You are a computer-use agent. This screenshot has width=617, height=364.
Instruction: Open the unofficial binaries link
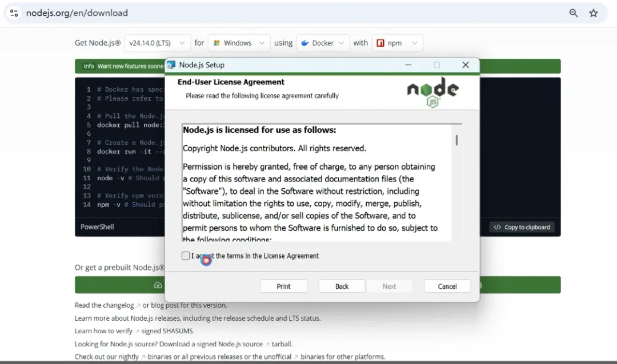point(275,357)
